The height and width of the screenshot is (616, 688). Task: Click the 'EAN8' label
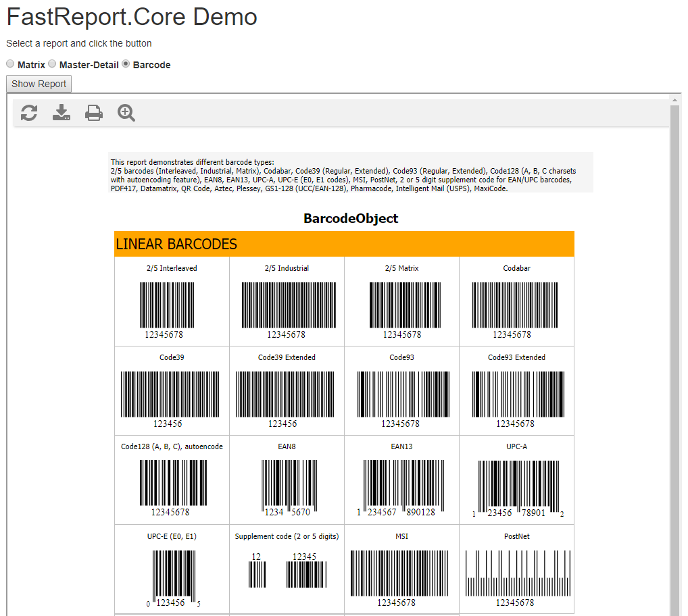click(x=287, y=446)
